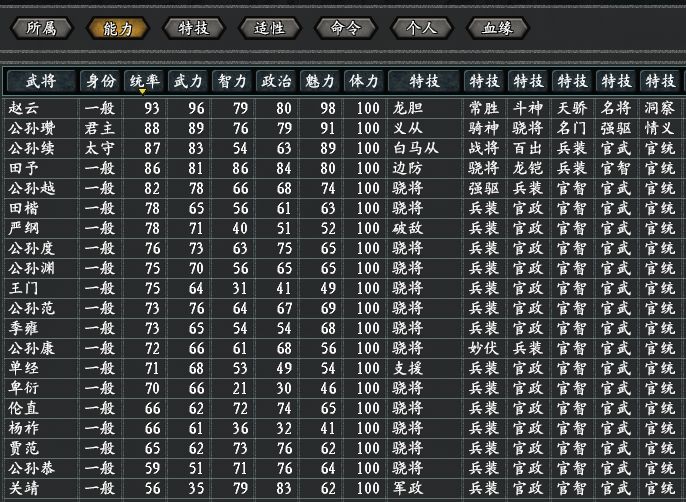Screen dimensions: 686x502
Task: Click the 妙伏 skill of 公孙康
Action: pyautogui.click(x=484, y=348)
